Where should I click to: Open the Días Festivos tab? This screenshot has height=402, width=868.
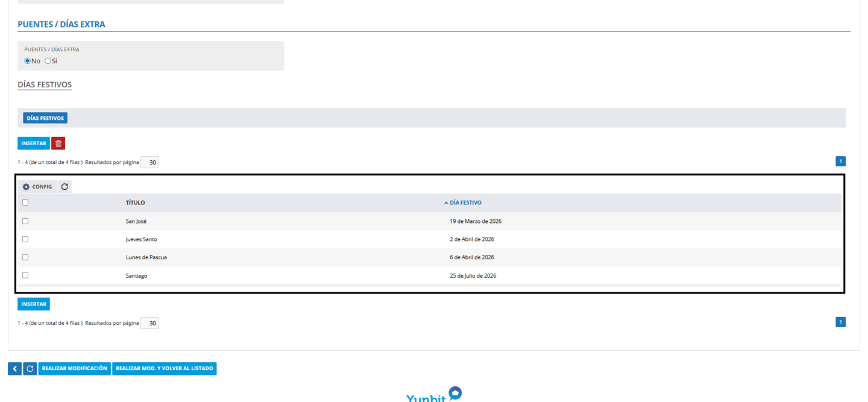[x=45, y=118]
